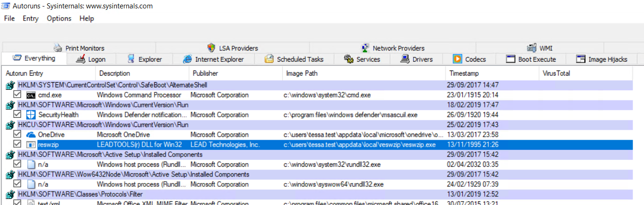Sort by Publisher column header
The height and width of the screenshot is (205, 644).
(236, 73)
